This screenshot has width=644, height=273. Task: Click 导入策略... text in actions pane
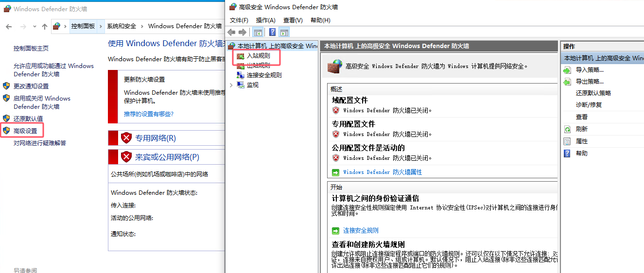tap(590, 70)
